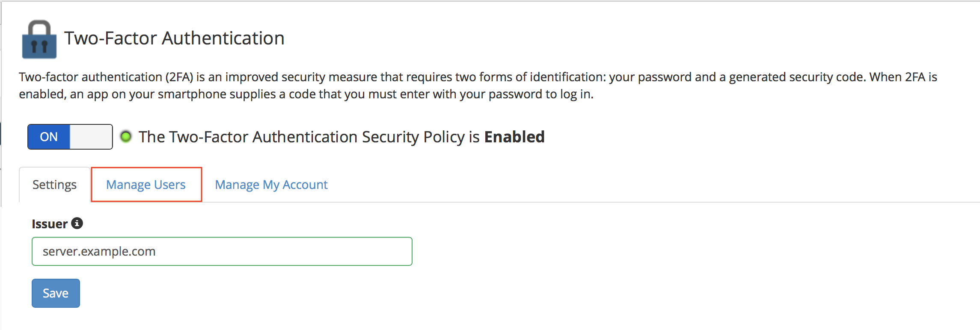Click the white ON label inside the switch

click(x=49, y=137)
